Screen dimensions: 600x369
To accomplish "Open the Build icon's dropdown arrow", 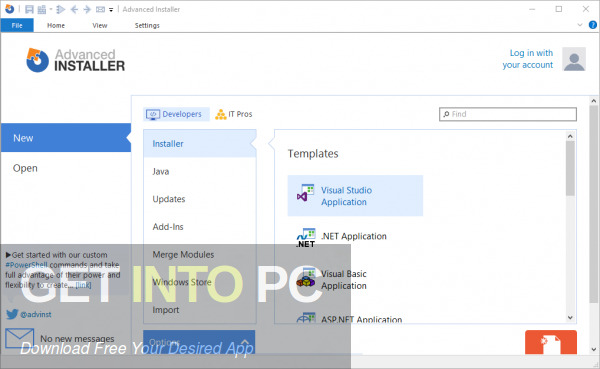I will pos(51,9).
